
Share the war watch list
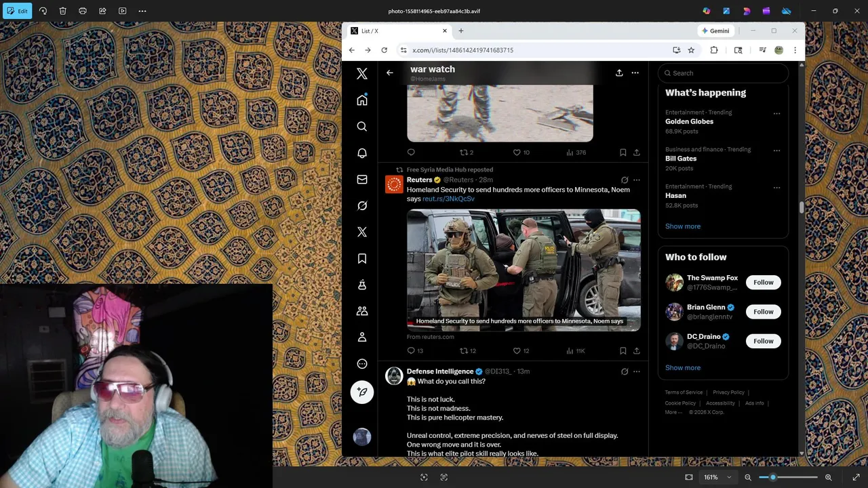[x=619, y=73]
